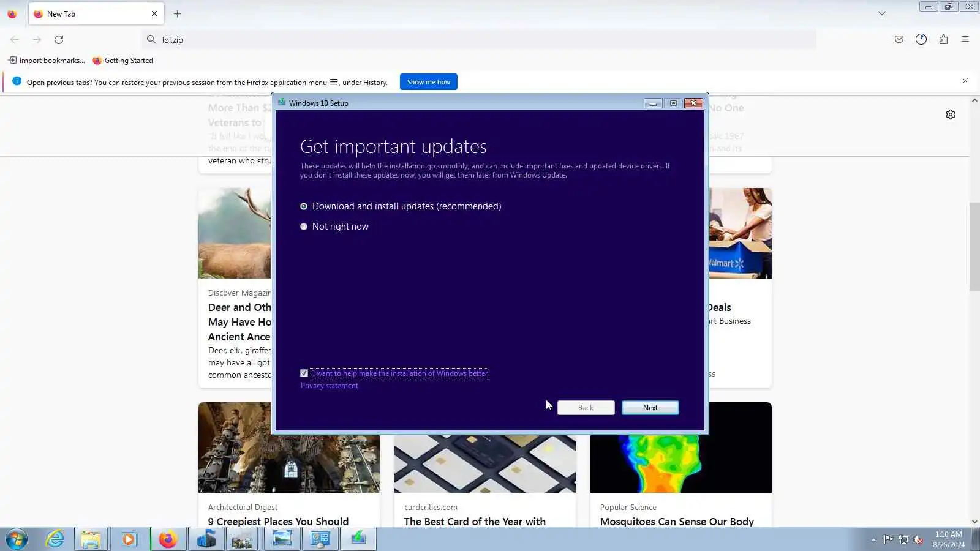Click Next in Windows 10 Setup

click(650, 408)
